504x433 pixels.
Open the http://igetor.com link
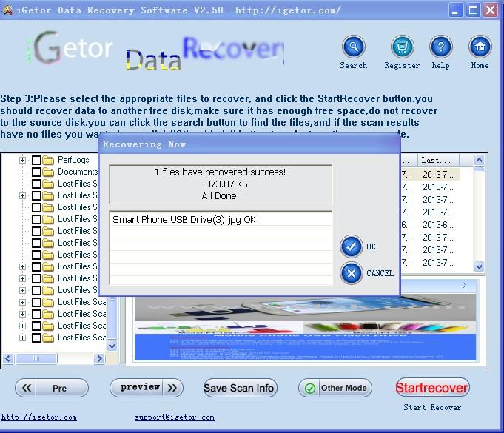pyautogui.click(x=39, y=417)
